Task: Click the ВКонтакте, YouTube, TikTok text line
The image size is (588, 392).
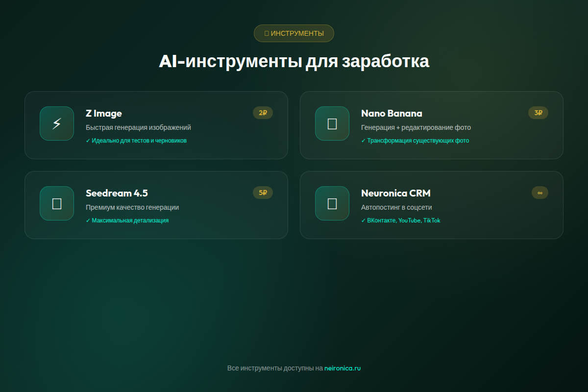Action: click(x=401, y=220)
